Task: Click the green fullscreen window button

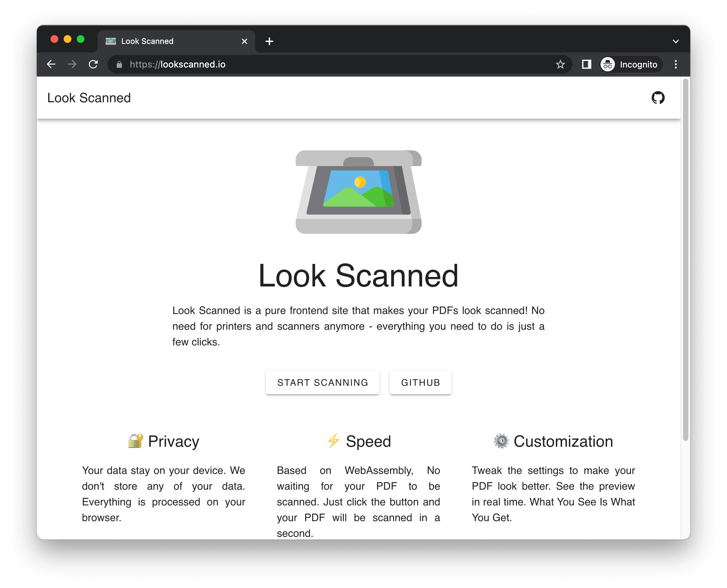Action: coord(81,39)
